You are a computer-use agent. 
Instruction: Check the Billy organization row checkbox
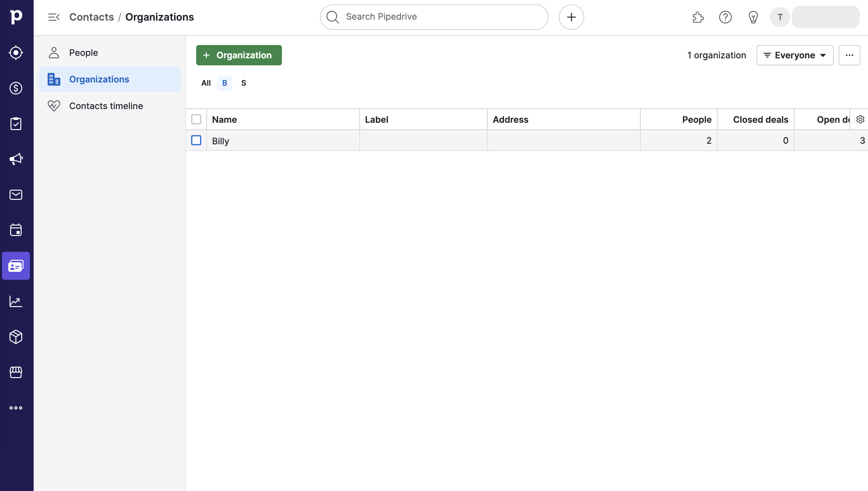196,140
